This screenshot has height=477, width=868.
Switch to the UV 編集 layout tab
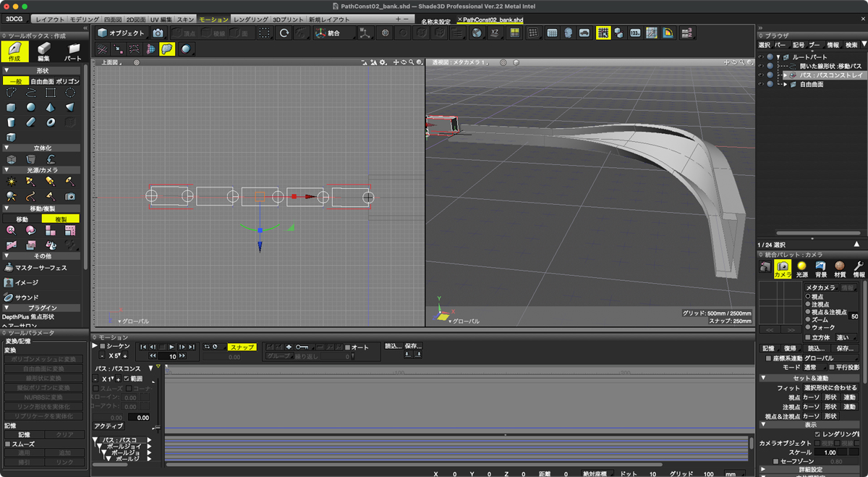click(x=161, y=20)
